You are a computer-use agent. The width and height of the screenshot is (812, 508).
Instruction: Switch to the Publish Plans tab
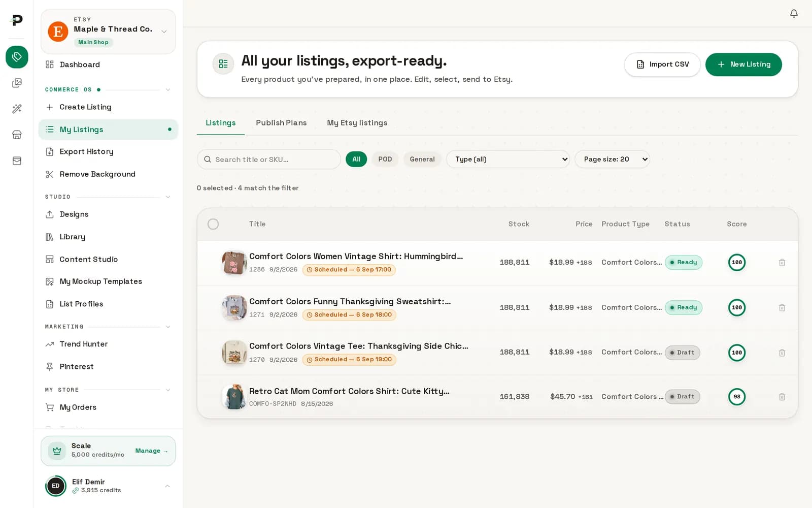281,123
